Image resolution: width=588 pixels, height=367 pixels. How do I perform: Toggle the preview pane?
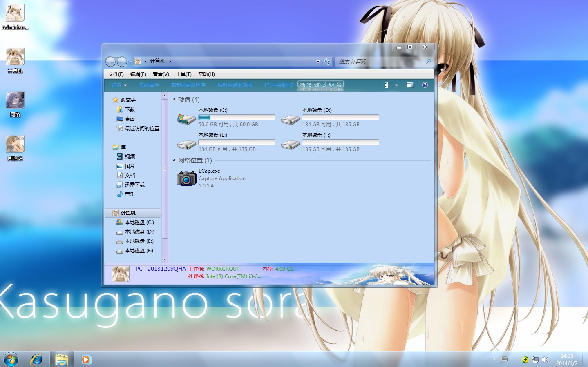pyautogui.click(x=410, y=85)
